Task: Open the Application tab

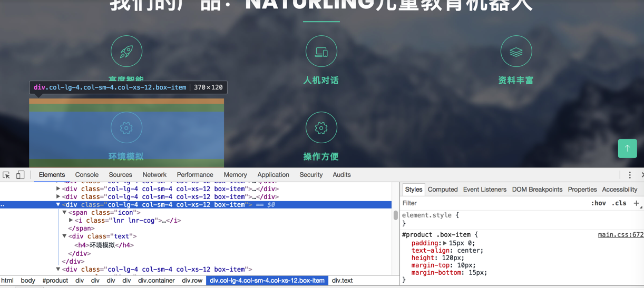Action: click(273, 175)
